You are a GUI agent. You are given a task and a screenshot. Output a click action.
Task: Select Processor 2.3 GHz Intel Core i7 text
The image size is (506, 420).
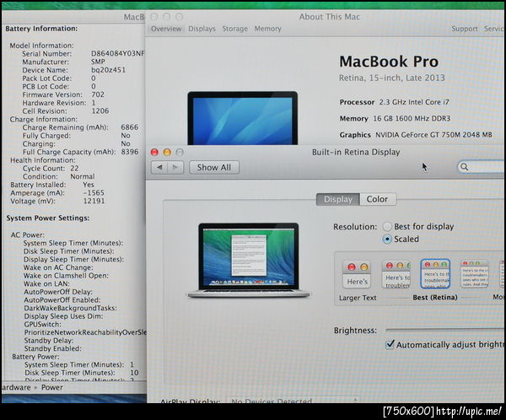point(394,102)
